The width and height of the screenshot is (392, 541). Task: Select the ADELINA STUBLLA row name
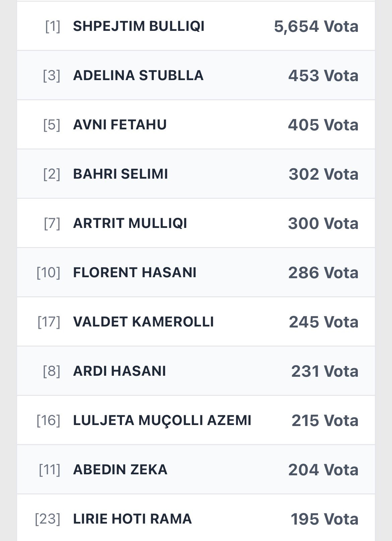coord(138,75)
